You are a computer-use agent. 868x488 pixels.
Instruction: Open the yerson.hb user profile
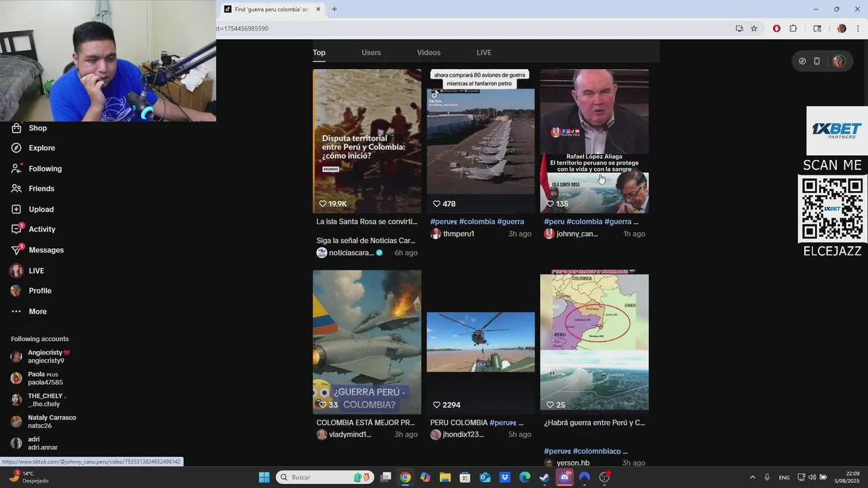573,463
